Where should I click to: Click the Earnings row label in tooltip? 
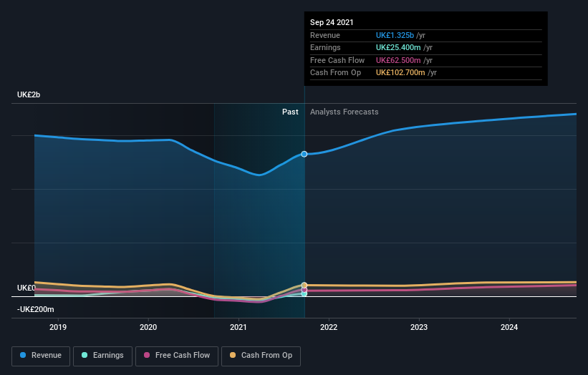pos(325,47)
